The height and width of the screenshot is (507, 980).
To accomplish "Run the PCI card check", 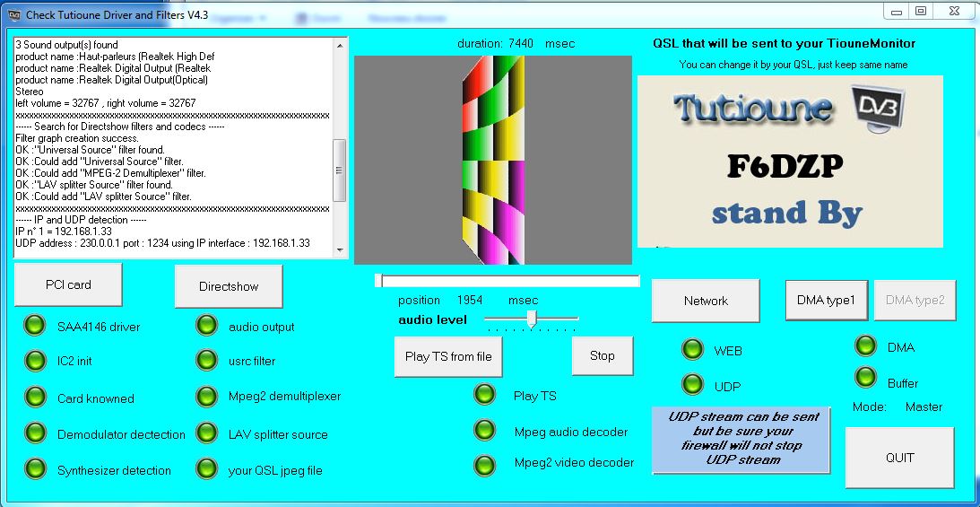I will tap(68, 284).
